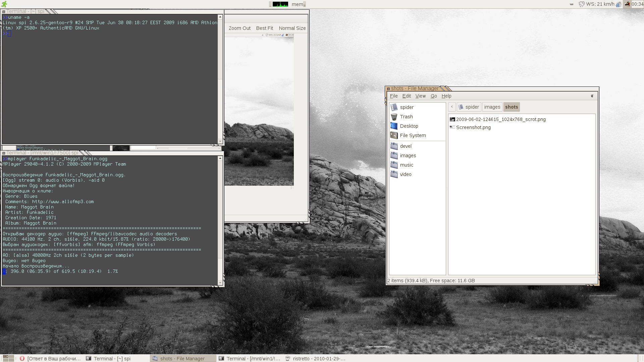
Task: Open the video folder bookmark
Action: coord(417,174)
